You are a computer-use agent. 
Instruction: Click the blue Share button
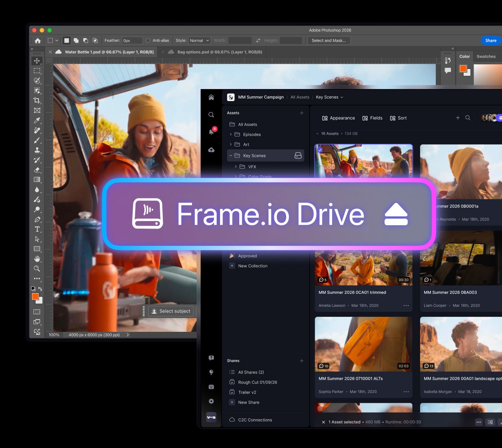point(490,41)
